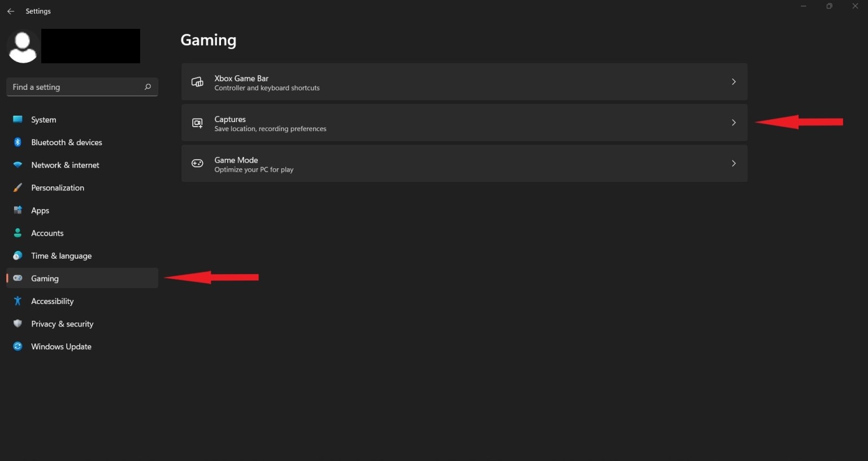Open the Xbox Game Bar label

pyautogui.click(x=241, y=79)
